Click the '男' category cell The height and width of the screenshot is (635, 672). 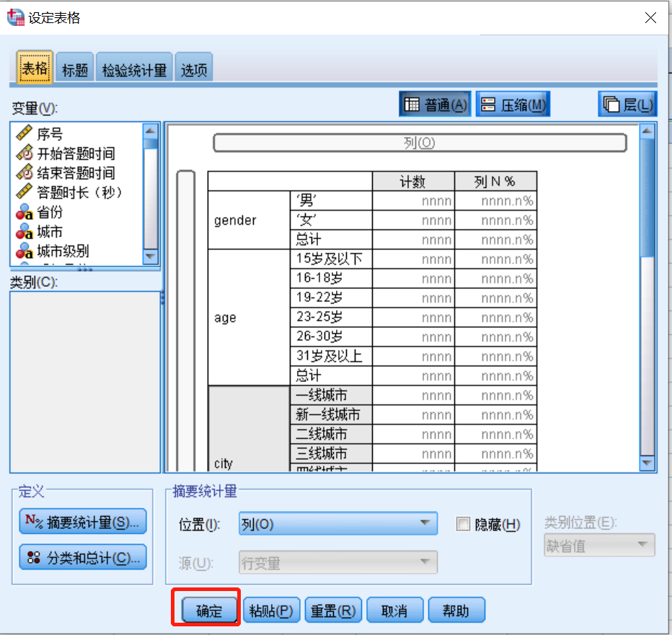(331, 200)
